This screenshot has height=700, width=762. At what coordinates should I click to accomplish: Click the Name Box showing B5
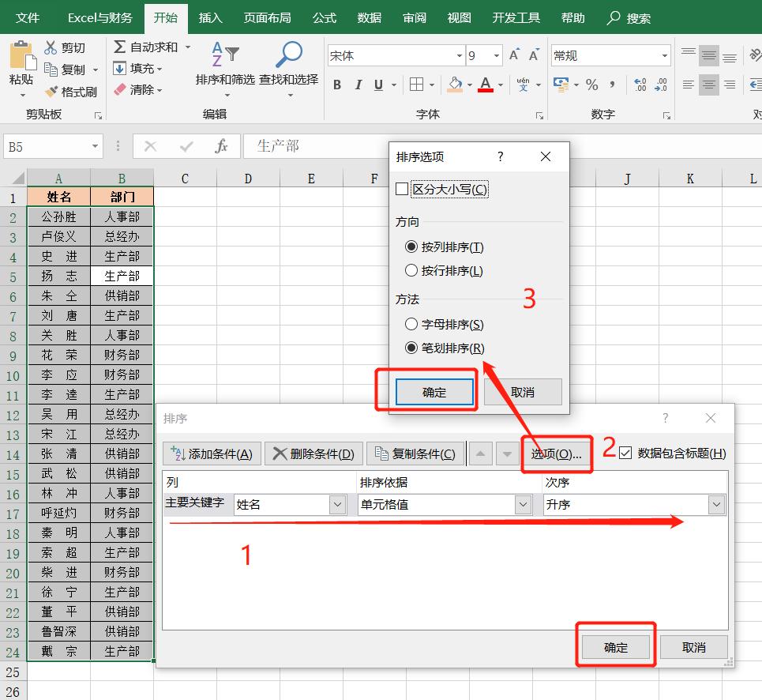tap(47, 146)
